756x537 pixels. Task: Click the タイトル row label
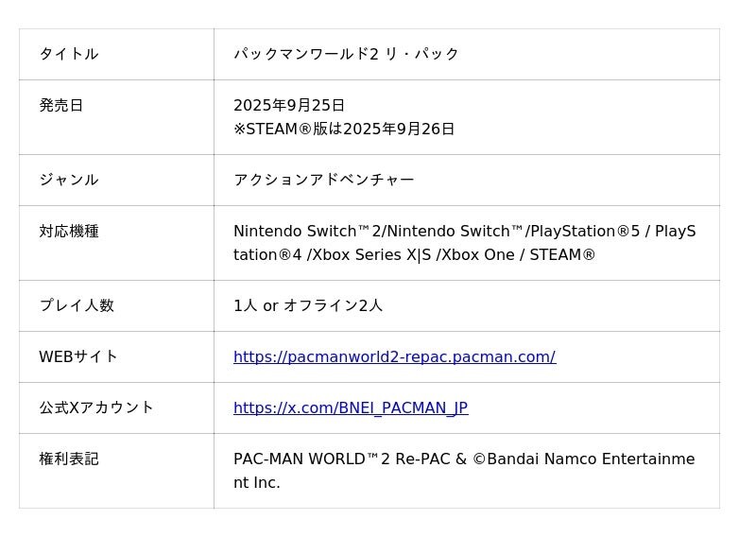68,54
